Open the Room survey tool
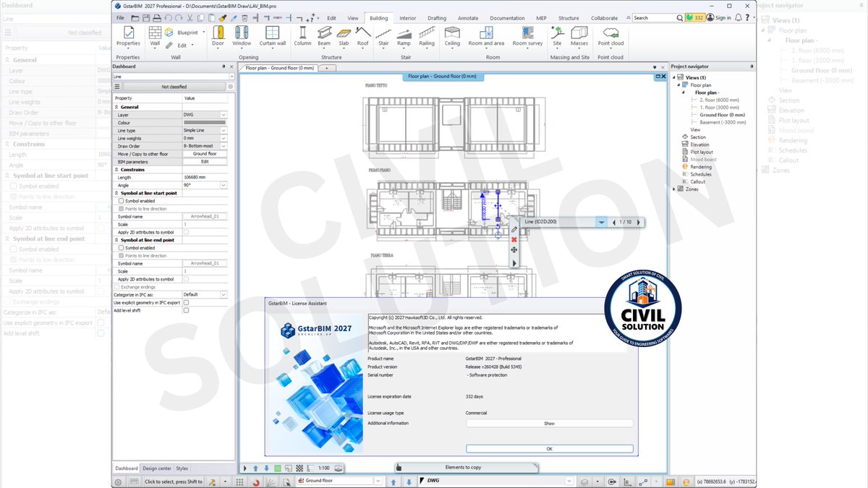This screenshot has width=868, height=488. (x=527, y=36)
